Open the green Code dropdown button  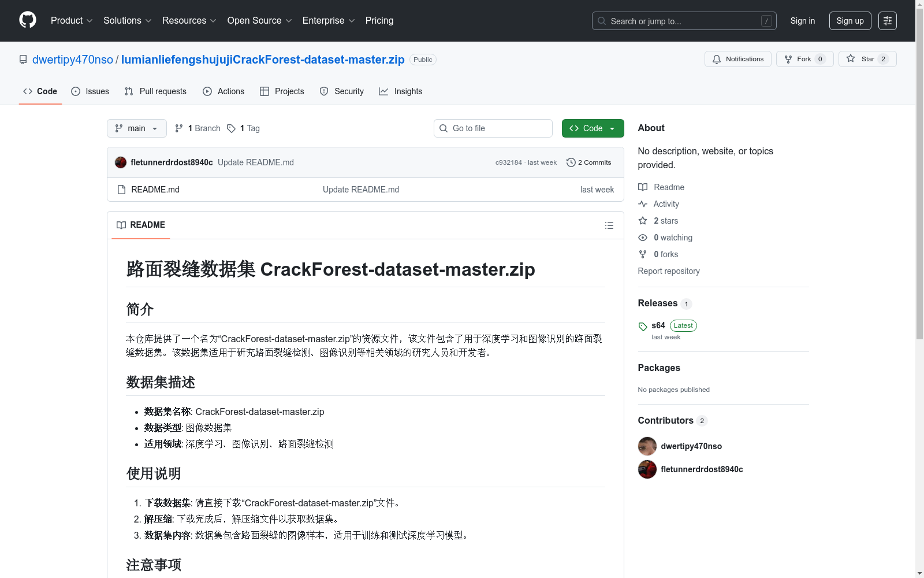593,128
